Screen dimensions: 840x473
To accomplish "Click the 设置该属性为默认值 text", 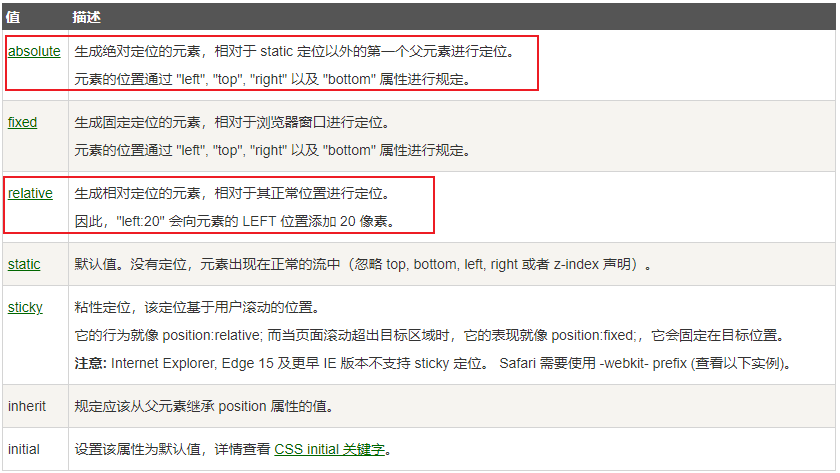I will 172,449.
